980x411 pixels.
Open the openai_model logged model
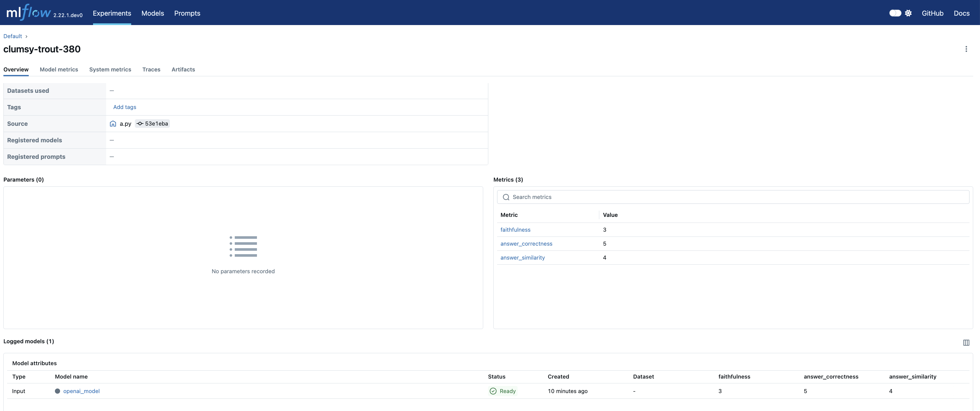[81, 391]
